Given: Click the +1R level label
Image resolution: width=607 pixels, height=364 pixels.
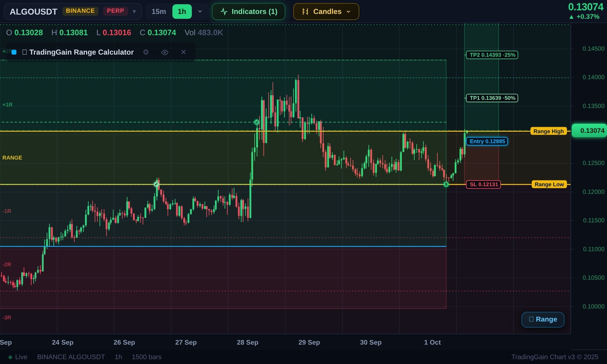Looking at the screenshot, I should (x=7, y=105).
